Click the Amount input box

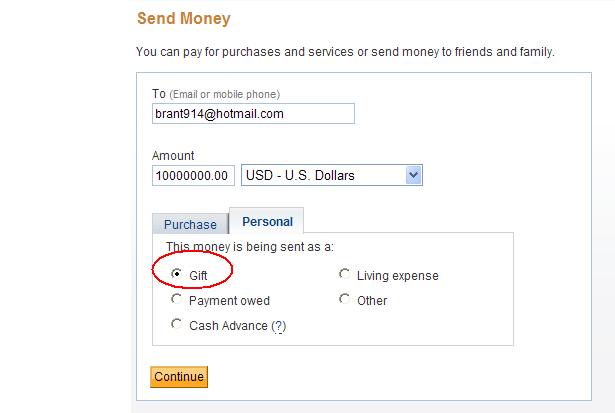tap(194, 176)
